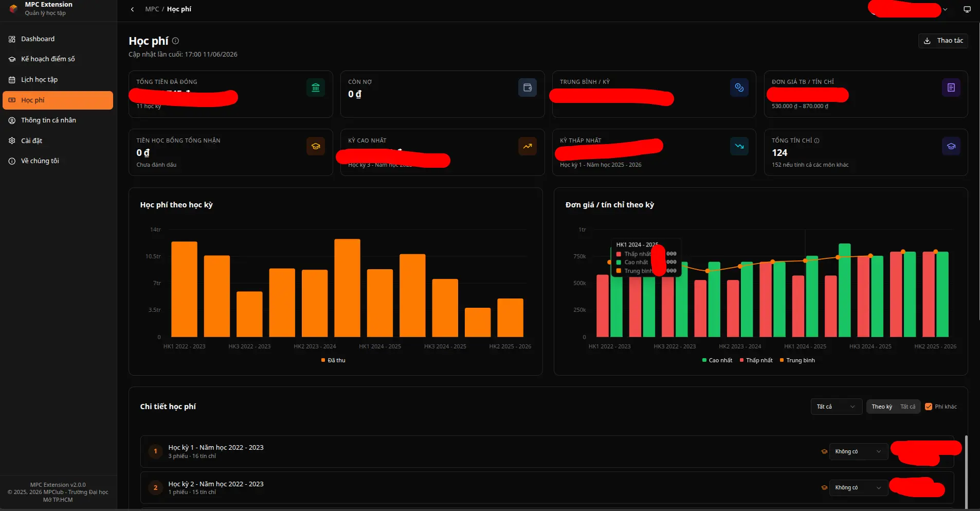Click the info icon next to Tổng tín chỉ
The width and height of the screenshot is (980, 511).
(x=816, y=140)
